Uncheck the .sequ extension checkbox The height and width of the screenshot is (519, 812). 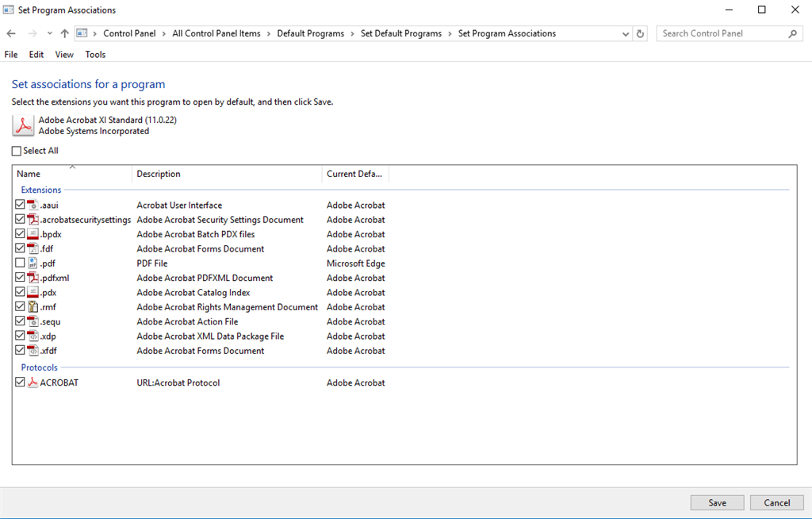point(20,321)
